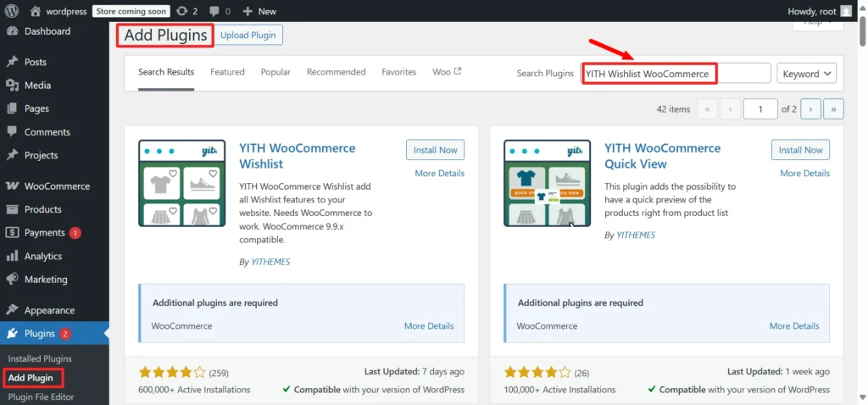This screenshot has width=868, height=405.
Task: Click the plus New content icon
Action: (248, 11)
